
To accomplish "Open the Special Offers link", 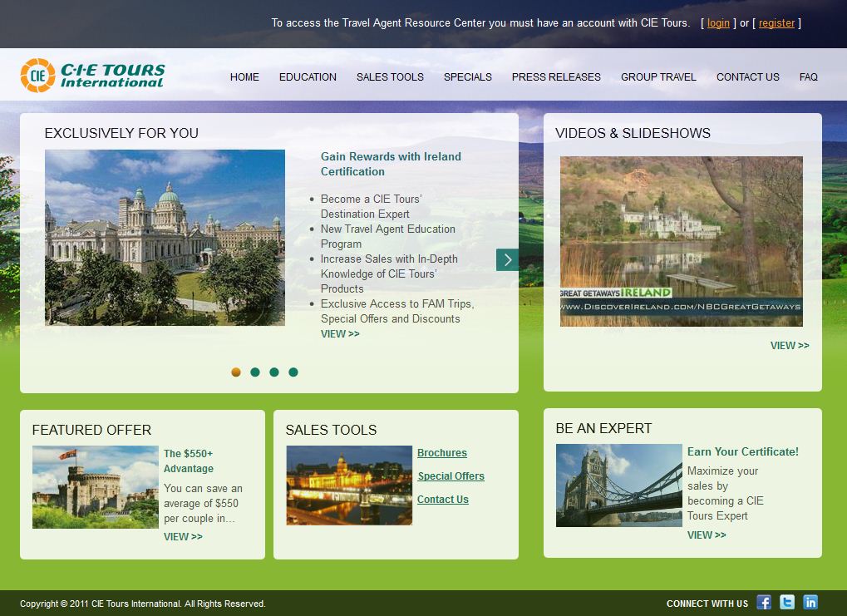I will (451, 476).
